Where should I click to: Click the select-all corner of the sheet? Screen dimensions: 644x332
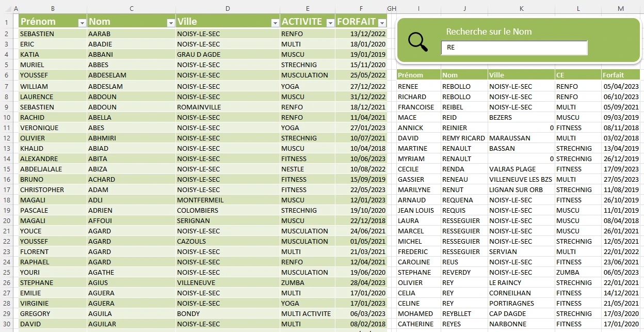[x=7, y=8]
